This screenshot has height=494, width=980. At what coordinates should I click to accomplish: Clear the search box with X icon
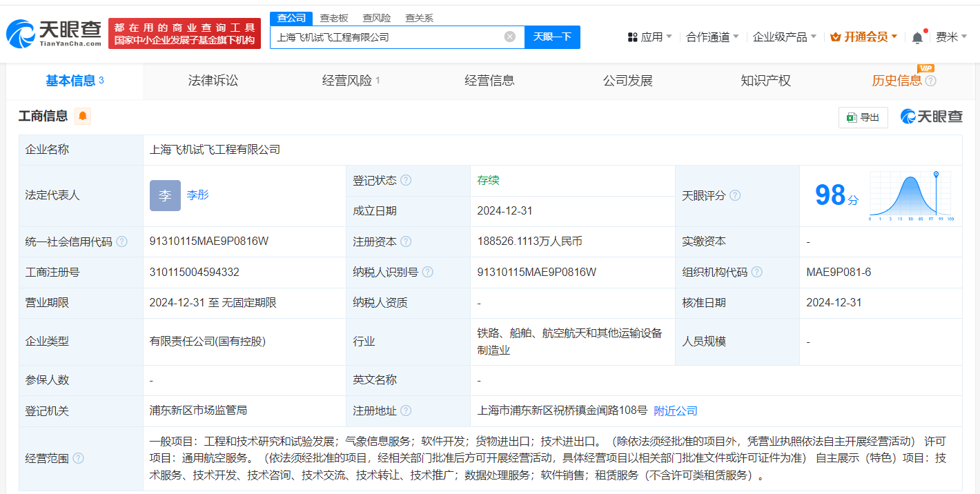click(x=509, y=37)
